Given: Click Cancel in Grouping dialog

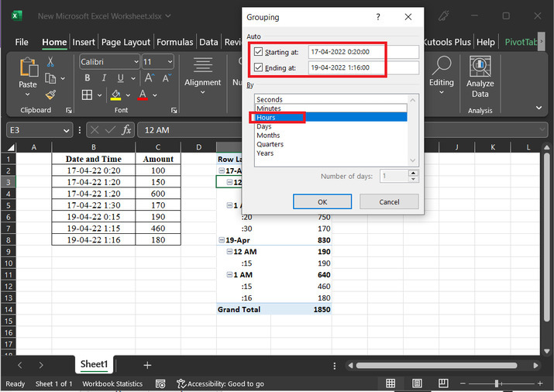Looking at the screenshot, I should pos(390,201).
